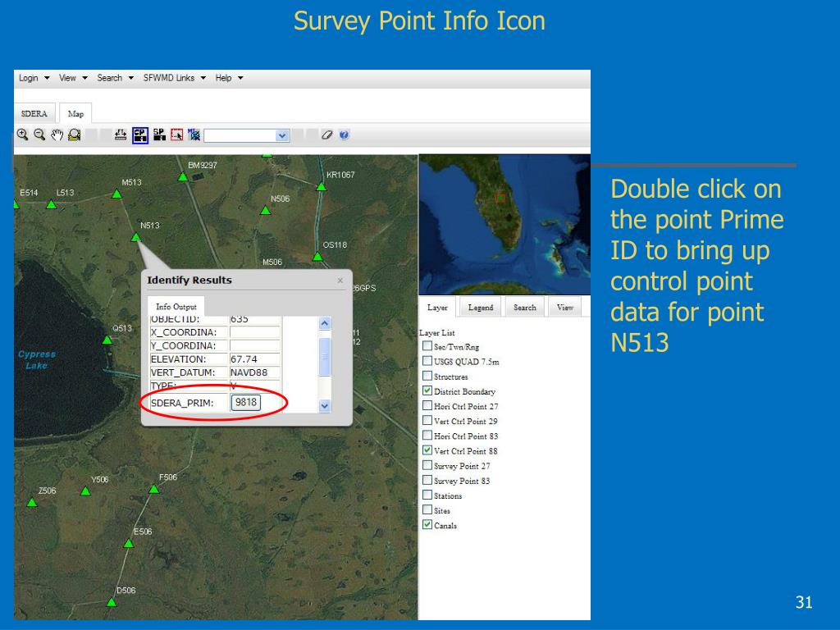Click the OS118 point triangle
Viewport: 840px width, 630px height.
[x=317, y=256]
